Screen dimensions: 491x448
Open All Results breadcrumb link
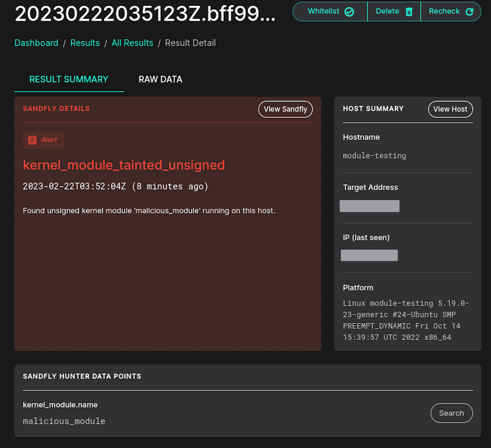tap(132, 43)
